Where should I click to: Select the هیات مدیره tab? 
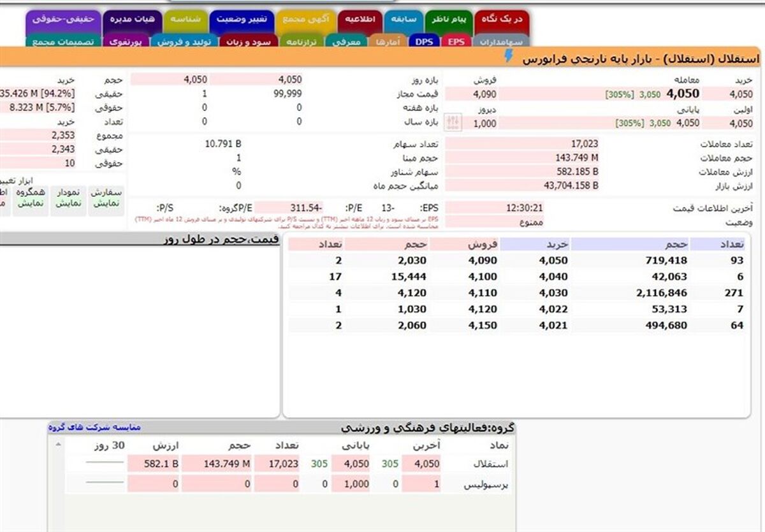132,20
